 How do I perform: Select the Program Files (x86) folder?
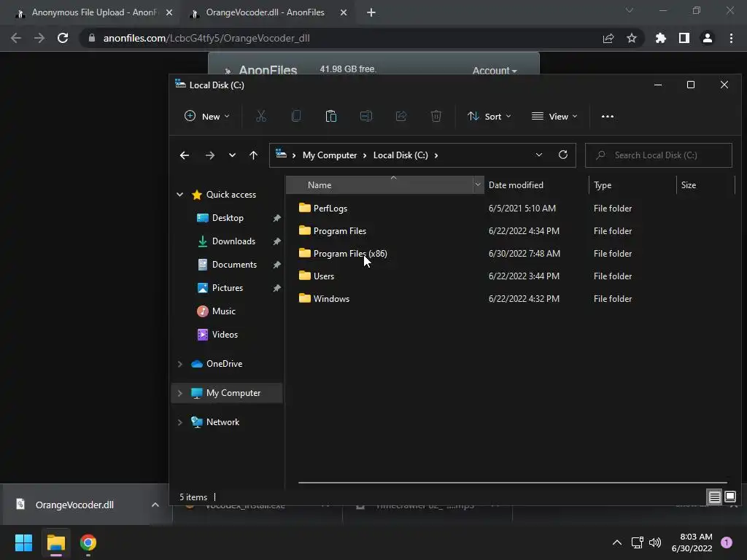pos(350,253)
